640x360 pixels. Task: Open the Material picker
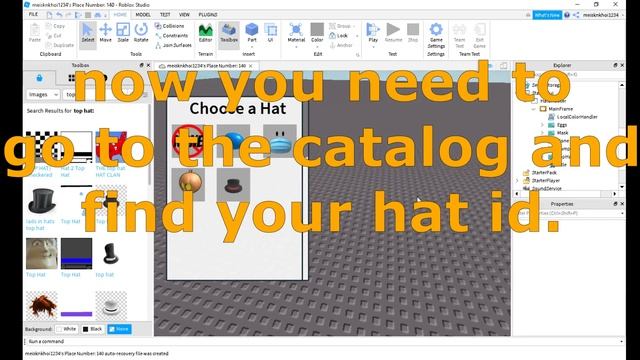point(296,33)
